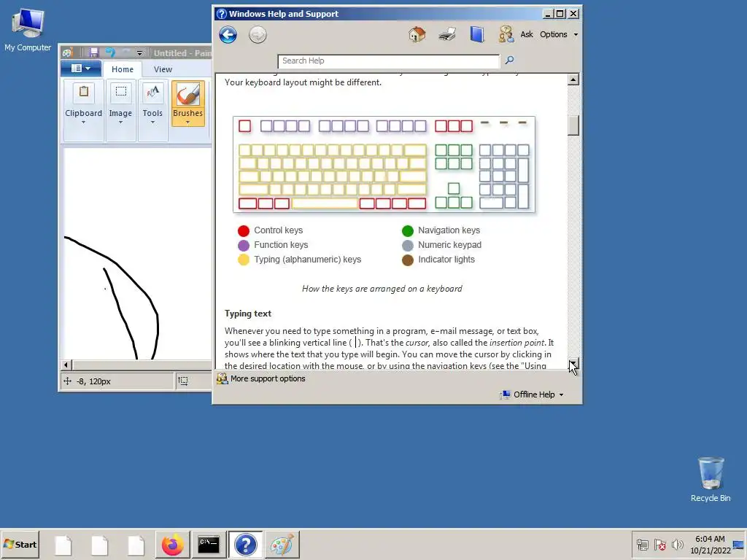Viewport: 747px width, 560px height.
Task: Open Customize Quick Access Toolbar arrow
Action: tap(139, 52)
